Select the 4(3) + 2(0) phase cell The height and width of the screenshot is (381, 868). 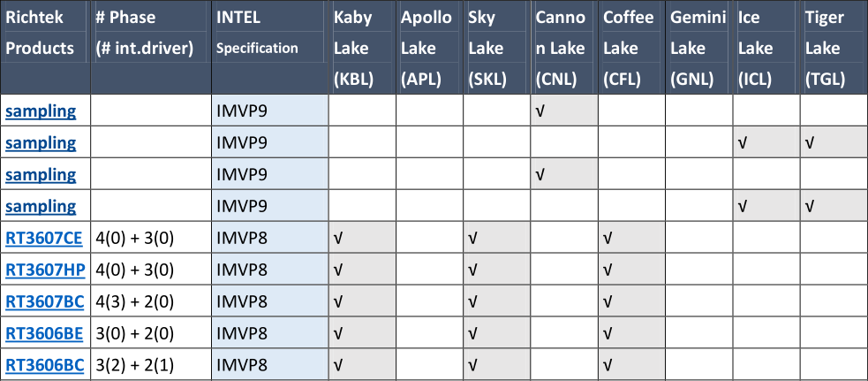(x=151, y=301)
